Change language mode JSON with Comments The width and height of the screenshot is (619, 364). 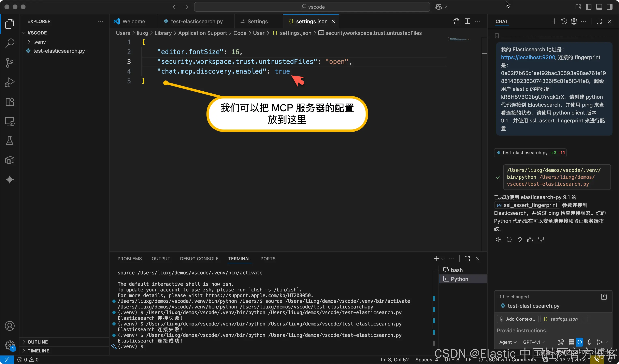click(x=511, y=360)
